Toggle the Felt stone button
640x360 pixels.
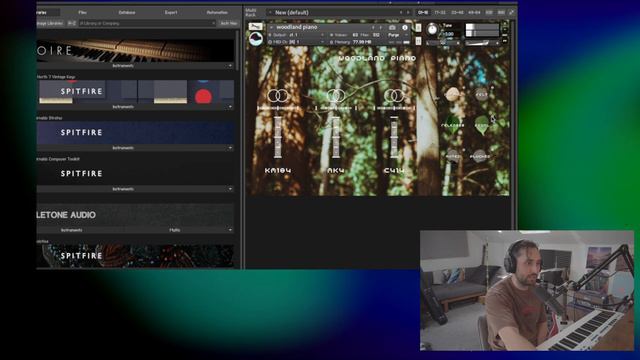(x=482, y=94)
